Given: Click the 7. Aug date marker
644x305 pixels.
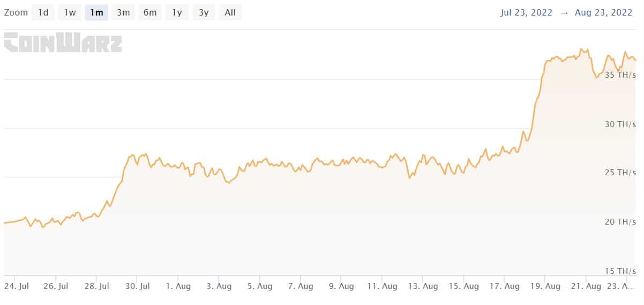Looking at the screenshot, I should 299,286.
